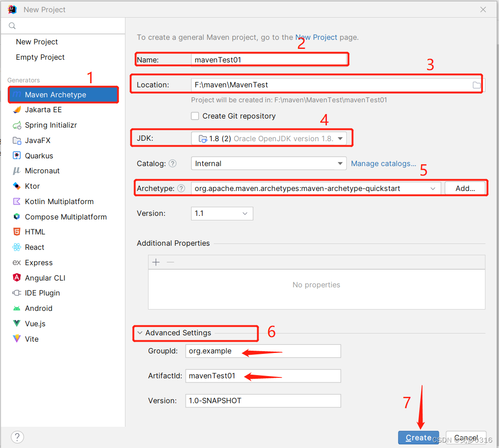Open the Catalog Internal dropdown
The image size is (499, 448).
(269, 163)
